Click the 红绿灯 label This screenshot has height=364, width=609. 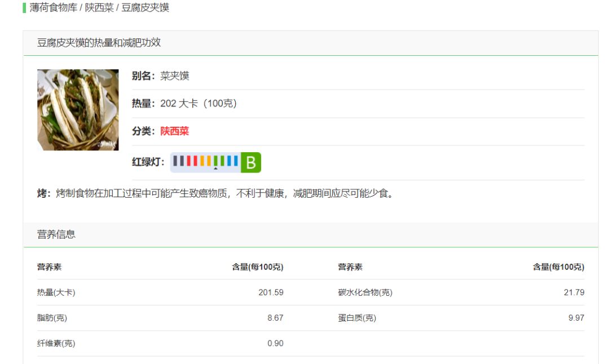point(148,162)
